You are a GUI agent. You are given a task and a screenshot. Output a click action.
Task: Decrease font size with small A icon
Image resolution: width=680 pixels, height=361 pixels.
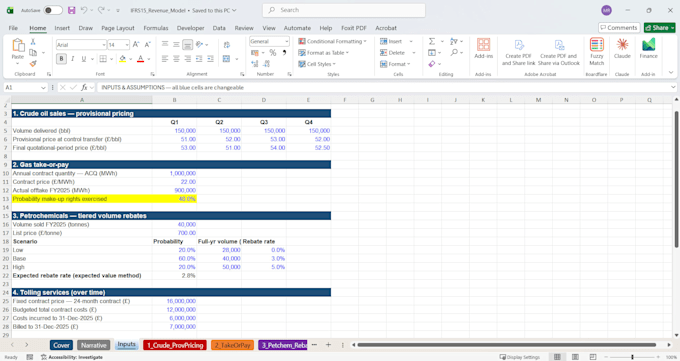pos(147,45)
